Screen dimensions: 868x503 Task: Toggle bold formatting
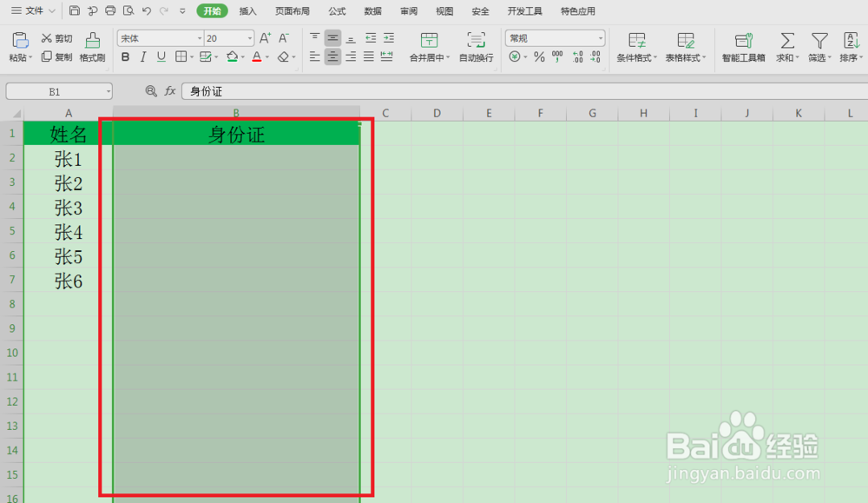pyautogui.click(x=126, y=56)
